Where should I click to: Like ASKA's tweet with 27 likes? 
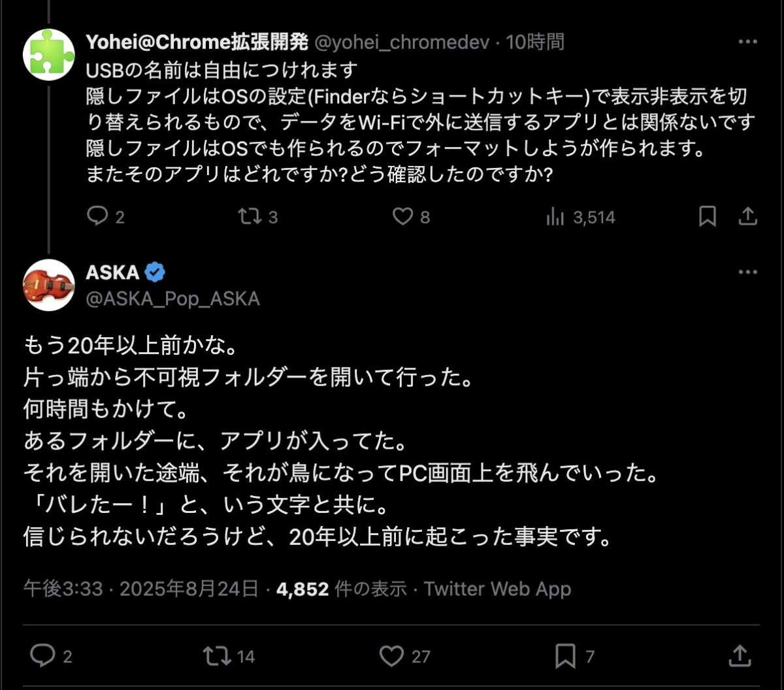(391, 655)
